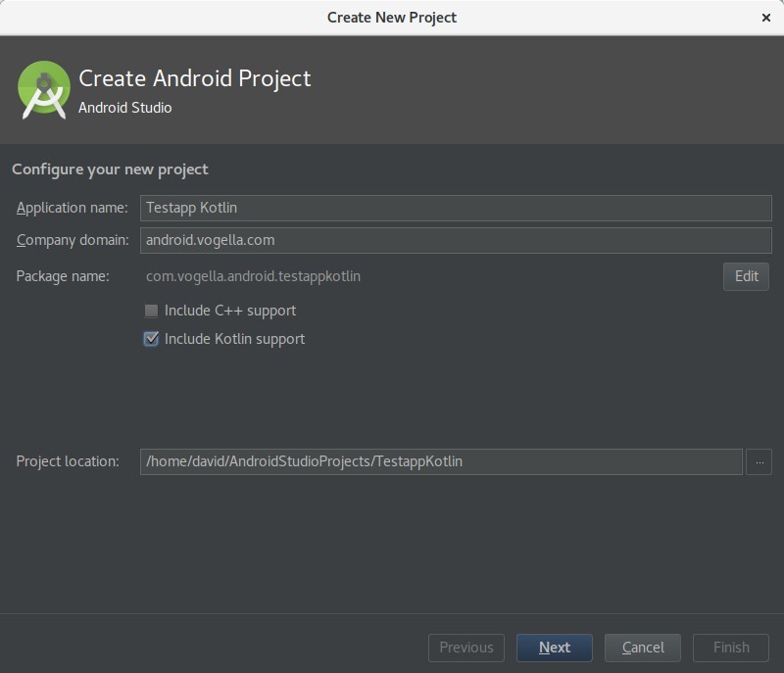Click the Android Studio logo icon
The width and height of the screenshot is (784, 673).
click(44, 90)
